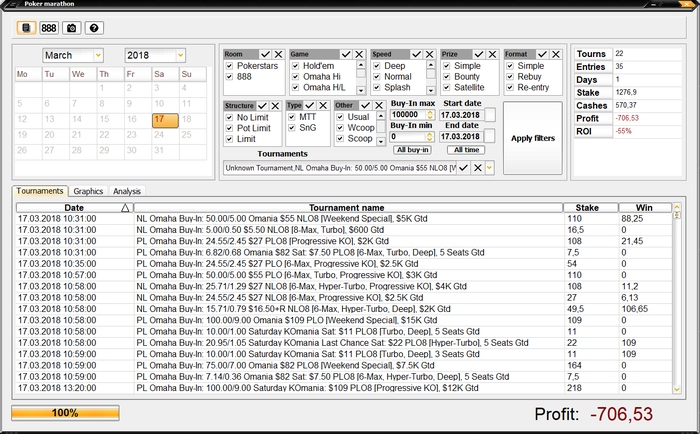700x434 pixels.
Task: Click the 888 room toolbar button
Action: tap(49, 28)
